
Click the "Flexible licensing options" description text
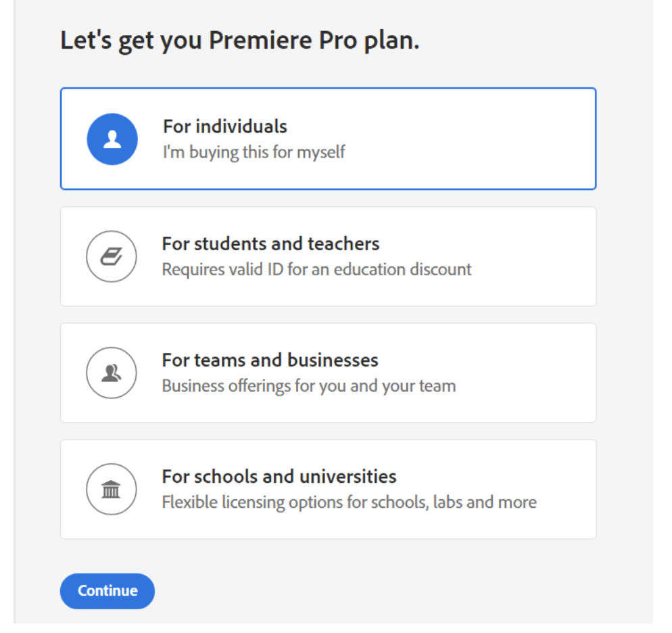(x=349, y=502)
